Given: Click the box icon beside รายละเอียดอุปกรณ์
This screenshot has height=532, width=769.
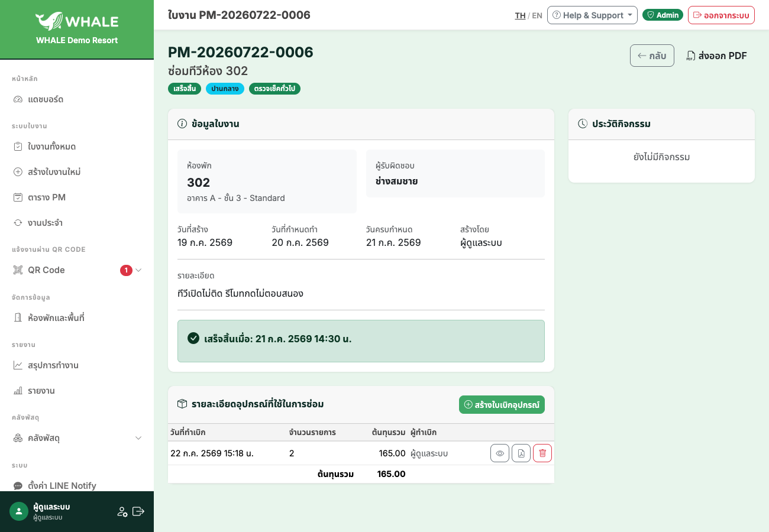Looking at the screenshot, I should (x=182, y=404).
